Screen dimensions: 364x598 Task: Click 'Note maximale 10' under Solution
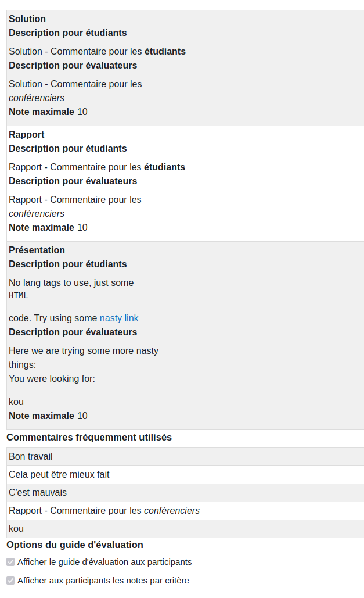pyautogui.click(x=48, y=112)
